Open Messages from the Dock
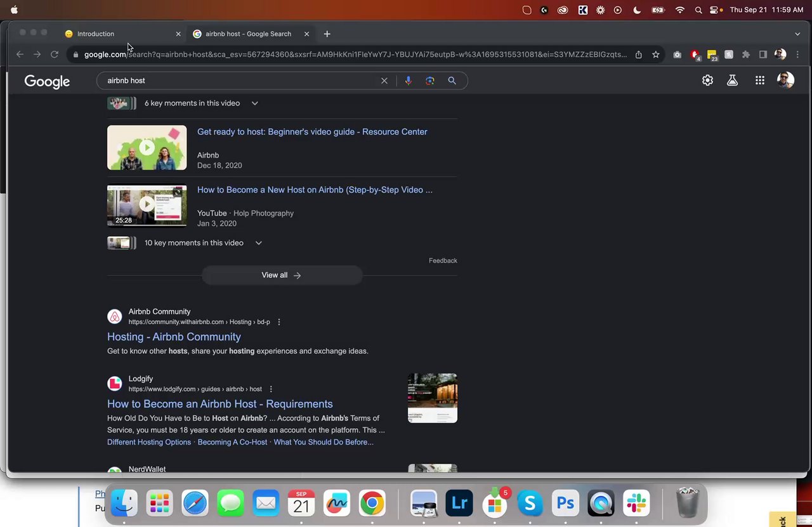The width and height of the screenshot is (812, 527). pos(231,504)
